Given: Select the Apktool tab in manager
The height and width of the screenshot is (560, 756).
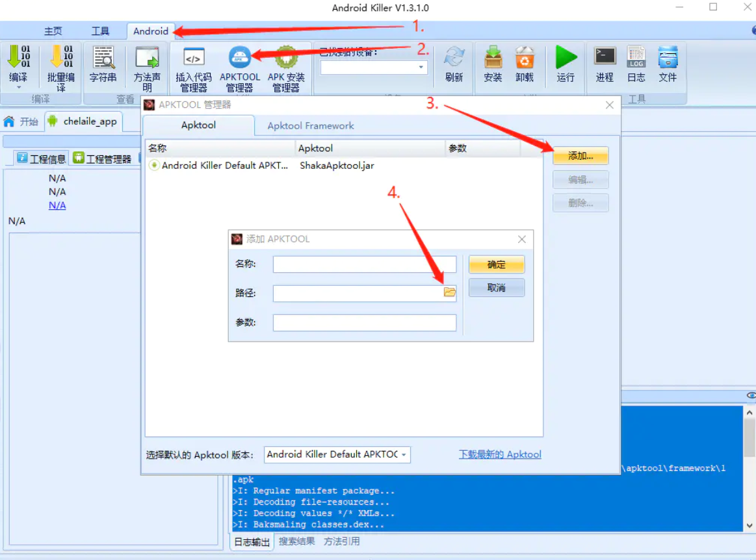Looking at the screenshot, I should tap(198, 125).
